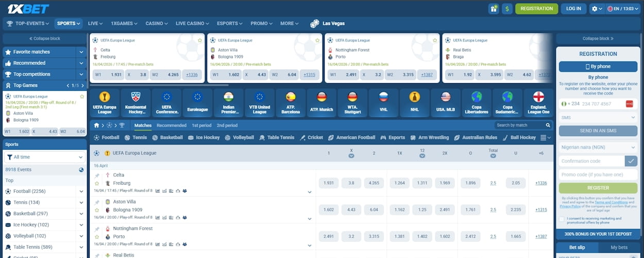Screen dimensions: 644x258
Task: Open the Nigerian naira currency dropdown
Action: tap(598, 148)
